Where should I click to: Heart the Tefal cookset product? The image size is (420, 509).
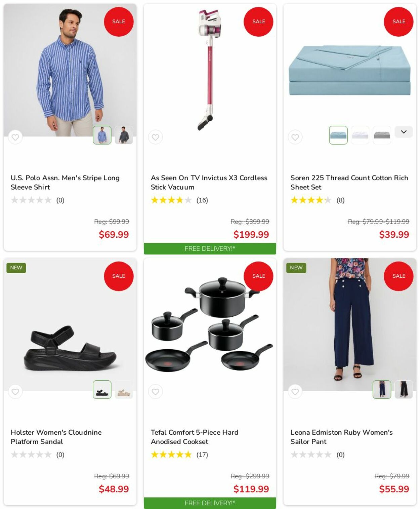coord(155,392)
